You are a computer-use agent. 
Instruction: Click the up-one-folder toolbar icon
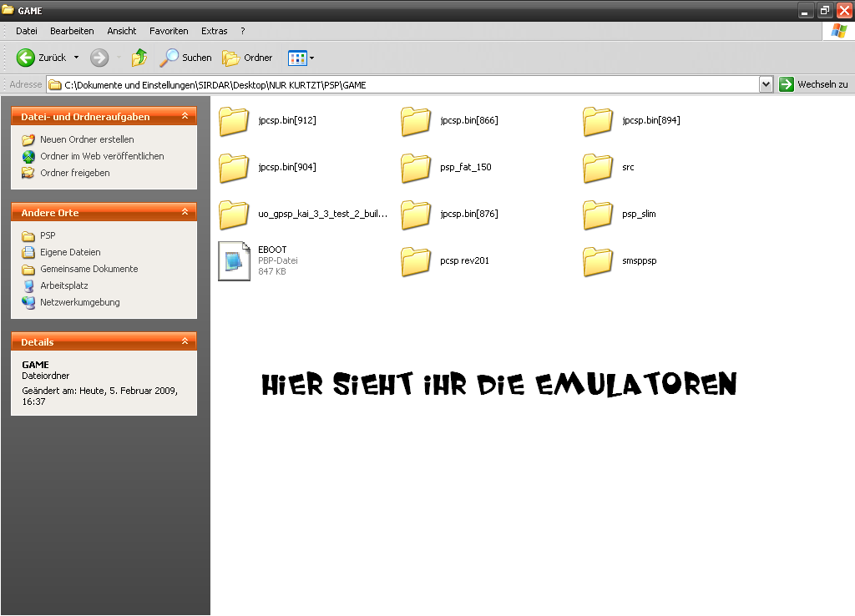139,58
